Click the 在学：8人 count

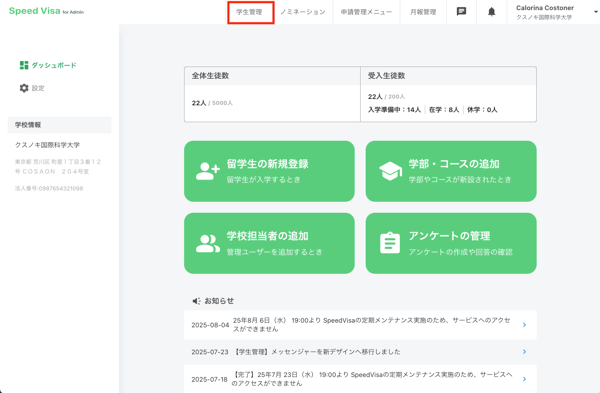444,110
